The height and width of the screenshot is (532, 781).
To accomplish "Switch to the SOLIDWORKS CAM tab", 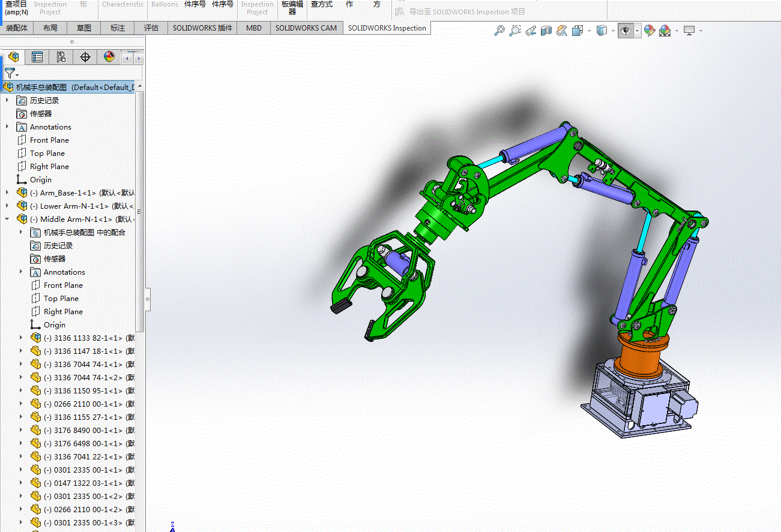I will (306, 28).
